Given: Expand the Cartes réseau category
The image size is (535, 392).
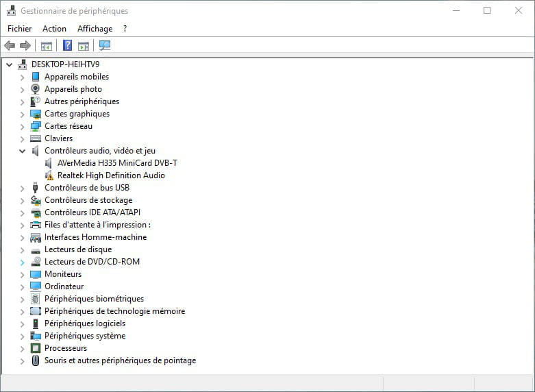Looking at the screenshot, I should [x=22, y=126].
